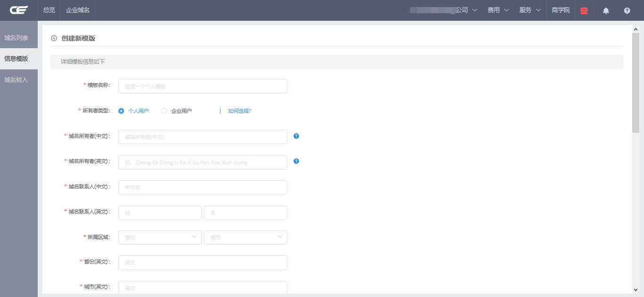The image size is (644, 297).
Task: Click the 名 given name input field
Action: 245,213
